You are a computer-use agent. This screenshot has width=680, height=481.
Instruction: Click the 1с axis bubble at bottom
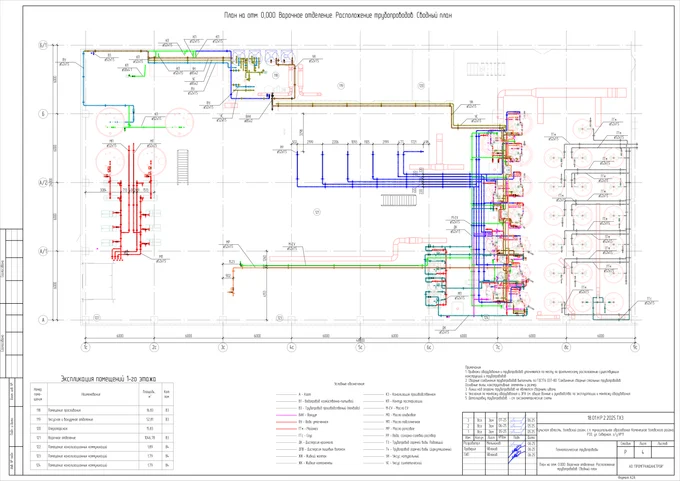point(85,347)
